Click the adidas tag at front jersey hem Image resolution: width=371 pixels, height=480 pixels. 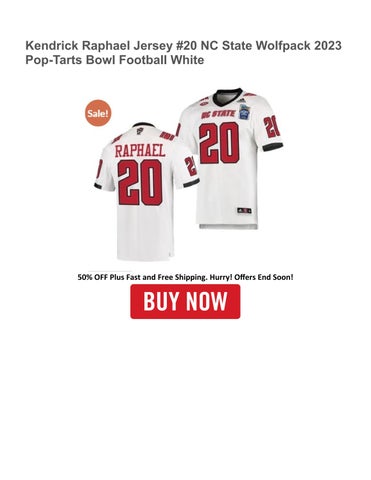244,210
